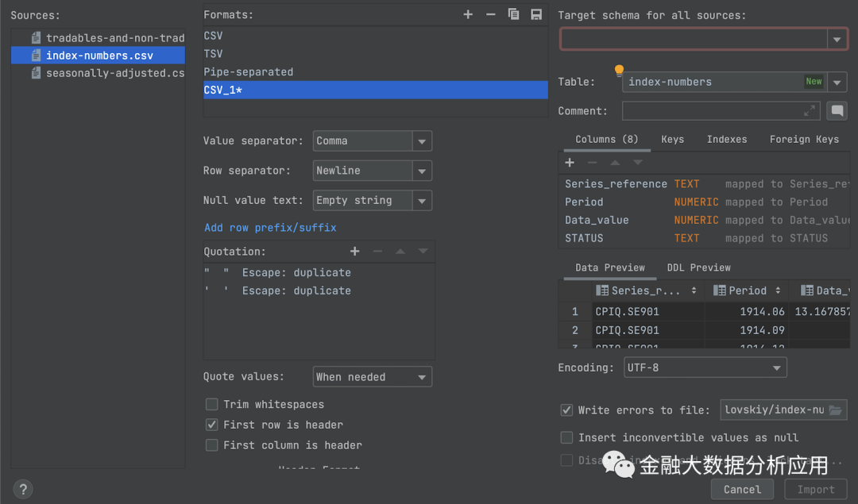
Task: Click Add row prefix/suffix link
Action: [270, 228]
